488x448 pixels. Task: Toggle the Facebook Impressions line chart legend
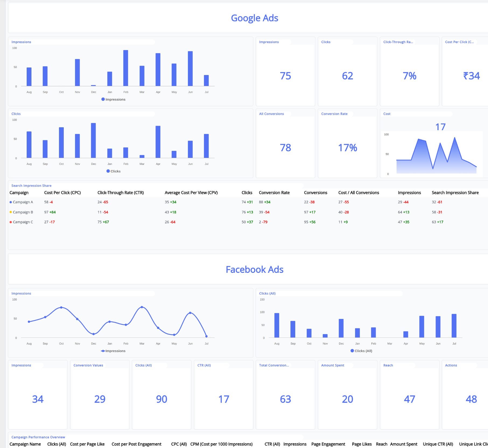pyautogui.click(x=113, y=351)
